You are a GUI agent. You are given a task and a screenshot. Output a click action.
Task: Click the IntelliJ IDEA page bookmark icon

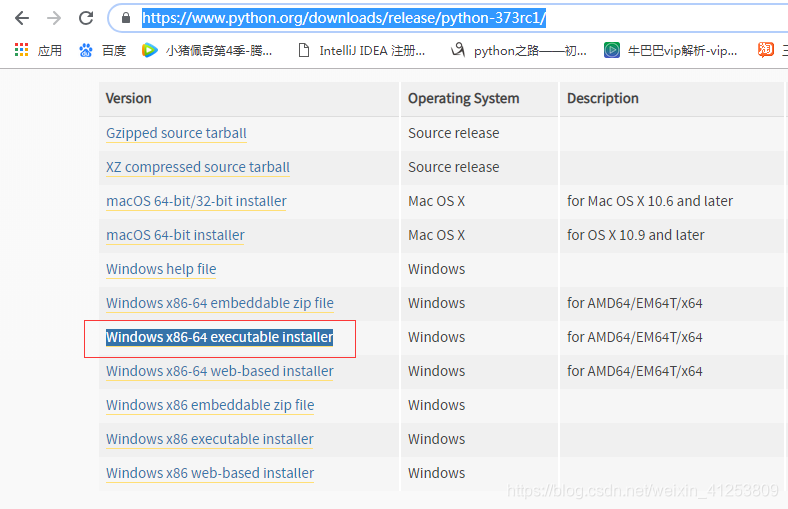304,50
